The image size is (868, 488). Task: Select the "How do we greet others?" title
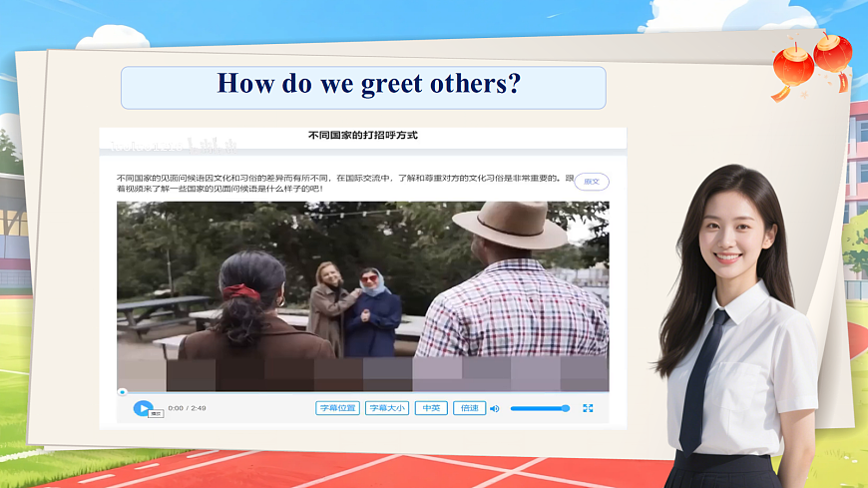point(368,84)
